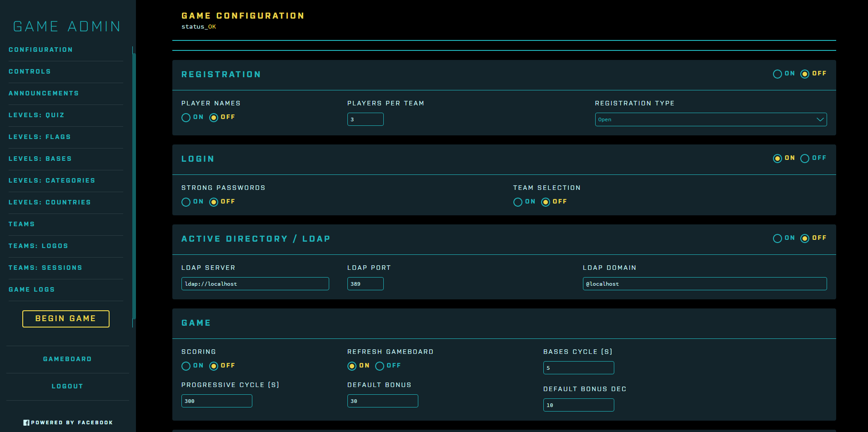Image resolution: width=868 pixels, height=432 pixels.
Task: Select Team Selection OFF radio
Action: click(546, 202)
